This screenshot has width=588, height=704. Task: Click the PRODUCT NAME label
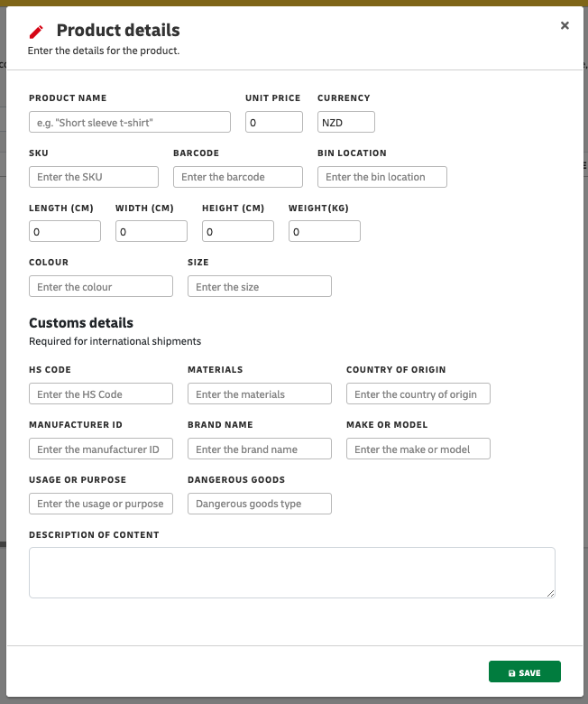(x=68, y=97)
